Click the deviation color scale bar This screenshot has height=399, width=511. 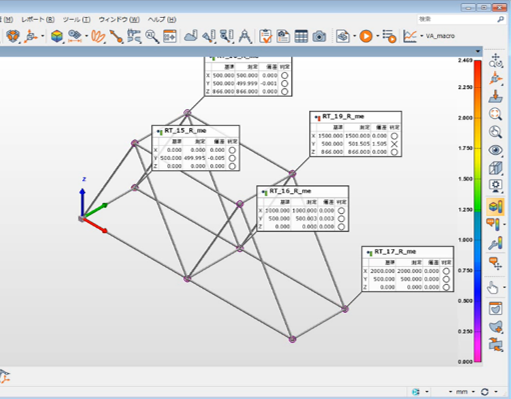(x=478, y=211)
